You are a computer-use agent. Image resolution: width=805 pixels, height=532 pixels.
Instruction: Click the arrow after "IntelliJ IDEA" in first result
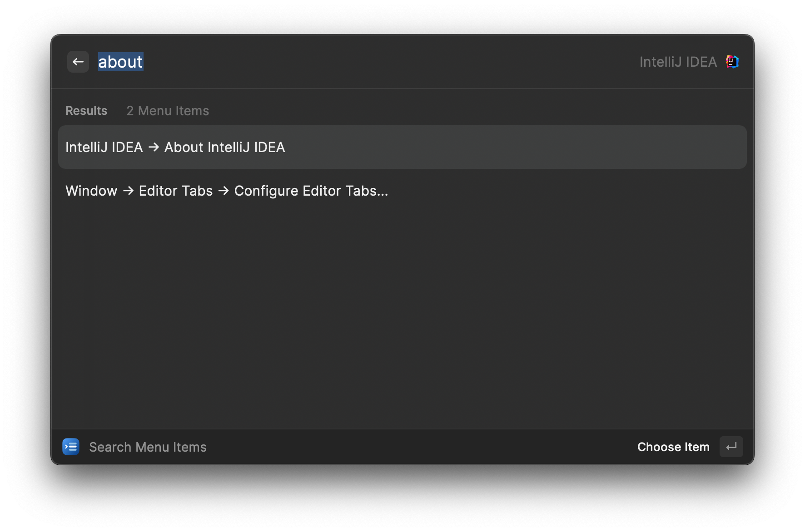pos(154,147)
